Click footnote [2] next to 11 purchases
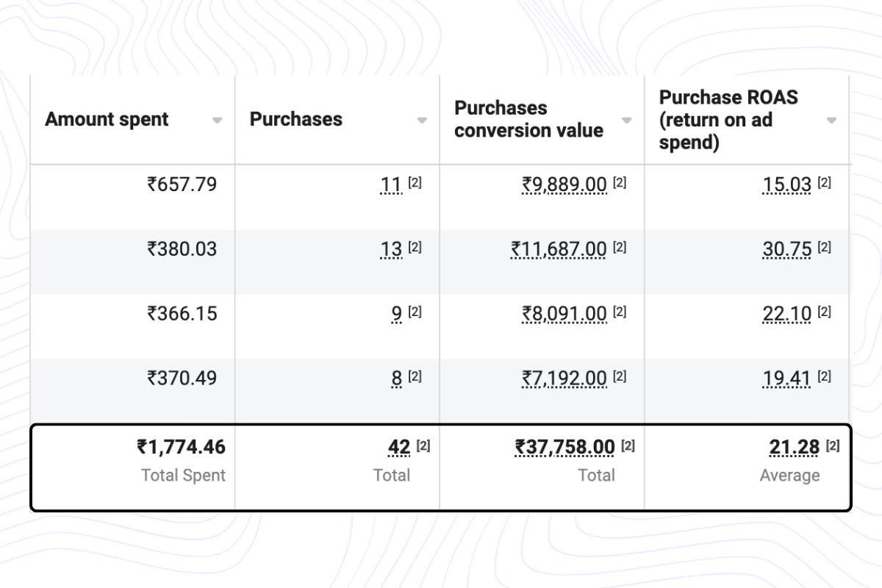This screenshot has width=882, height=588. pyautogui.click(x=415, y=183)
